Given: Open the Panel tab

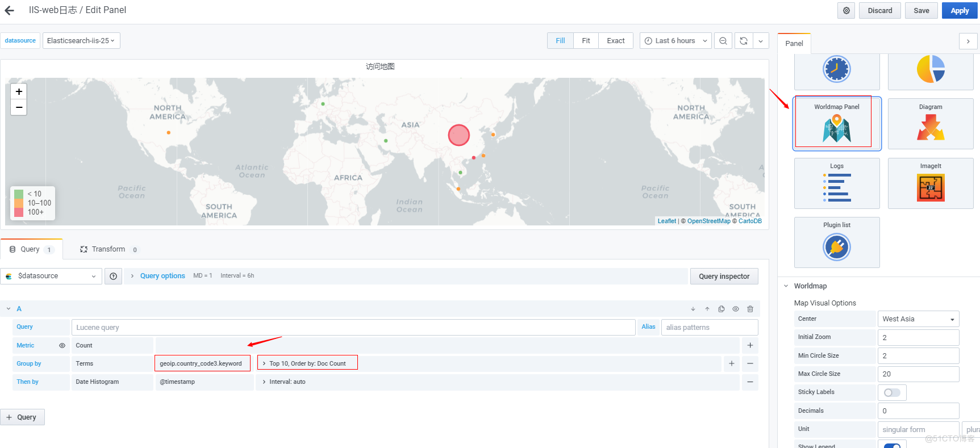Looking at the screenshot, I should (794, 43).
